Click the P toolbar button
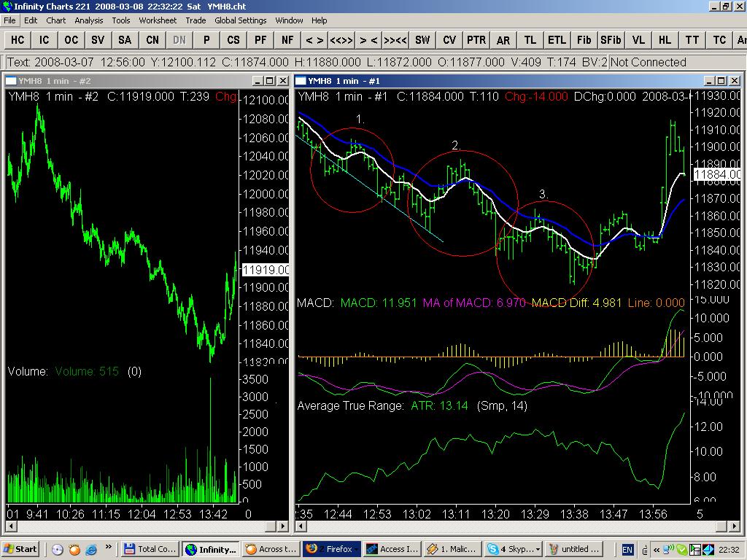This screenshot has width=747, height=560. tap(206, 40)
